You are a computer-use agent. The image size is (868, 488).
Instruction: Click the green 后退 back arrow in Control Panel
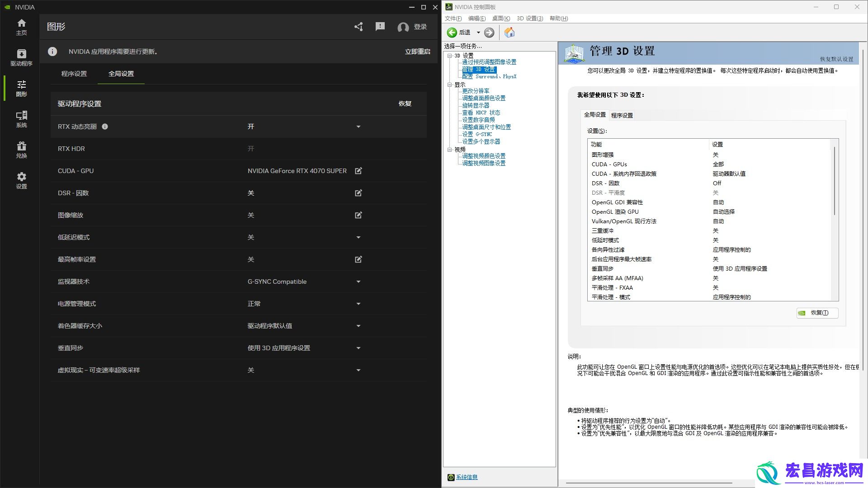[x=452, y=33]
